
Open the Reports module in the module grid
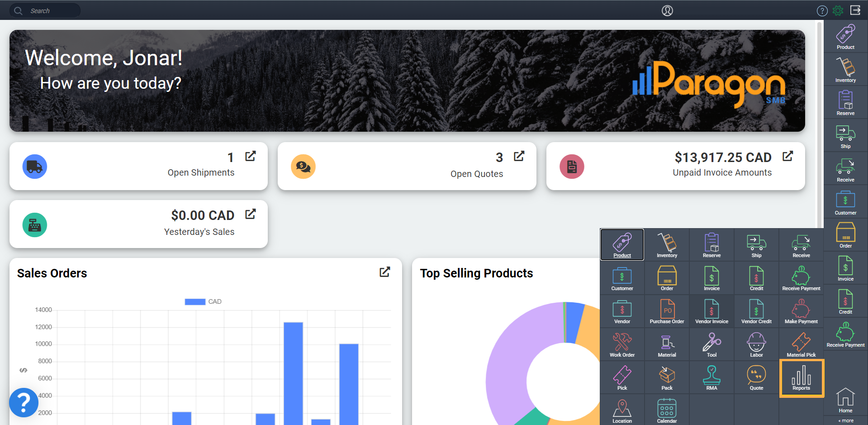(x=801, y=378)
